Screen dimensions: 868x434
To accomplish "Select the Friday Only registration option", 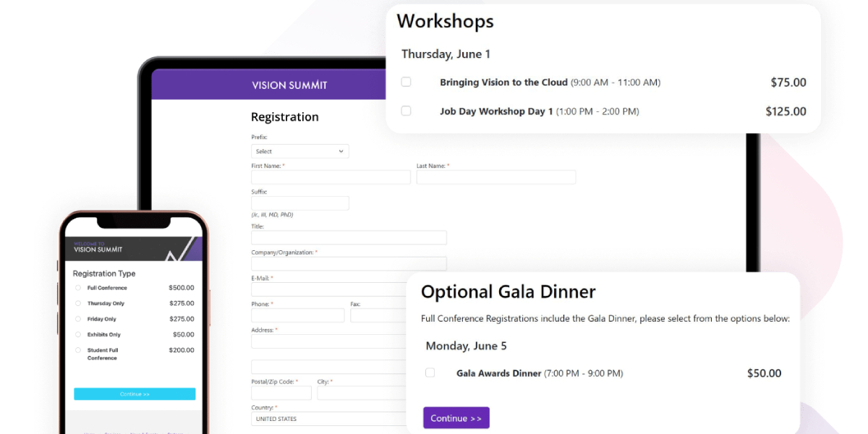I will point(78,319).
